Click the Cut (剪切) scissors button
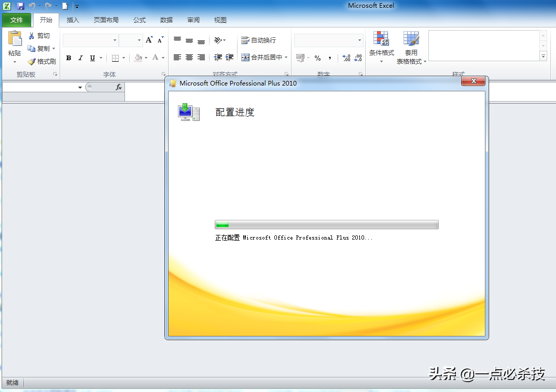The width and height of the screenshot is (556, 392). tap(39, 36)
